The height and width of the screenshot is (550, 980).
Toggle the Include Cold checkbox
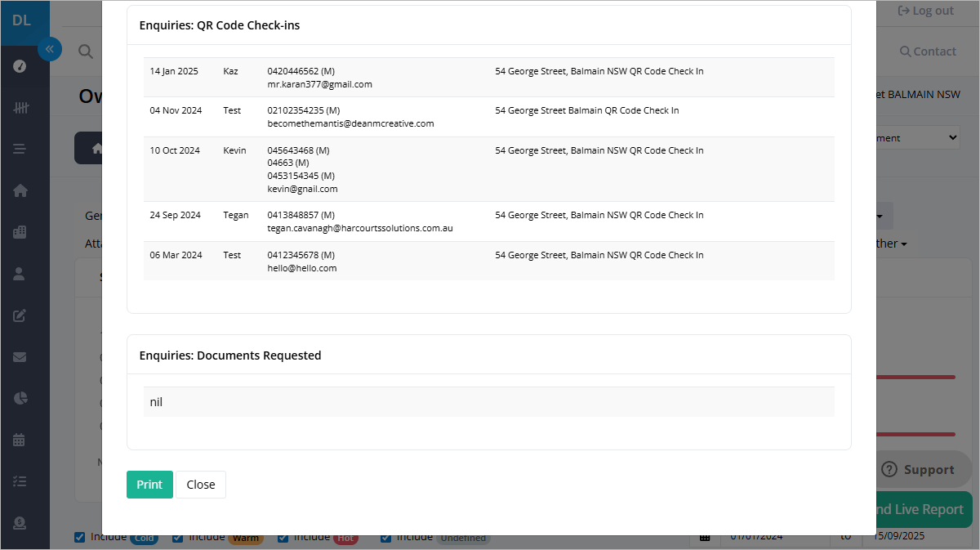[x=79, y=537]
